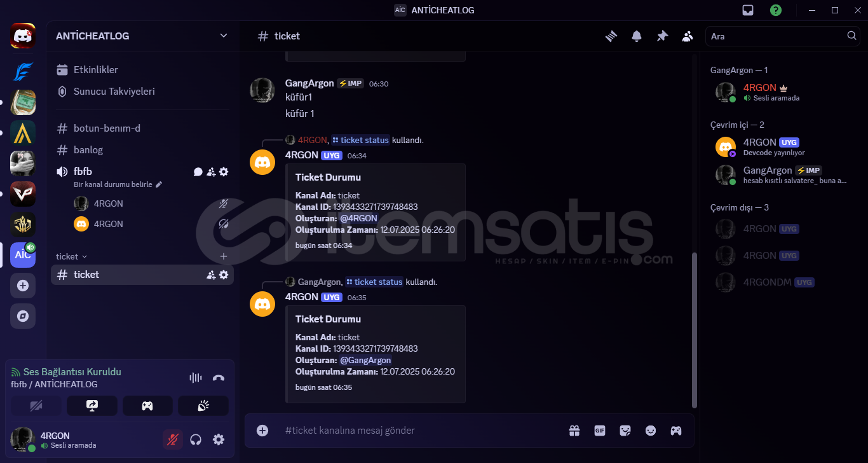Disconnect from voice with the hang-up icon
The image size is (868, 463).
pos(219,378)
